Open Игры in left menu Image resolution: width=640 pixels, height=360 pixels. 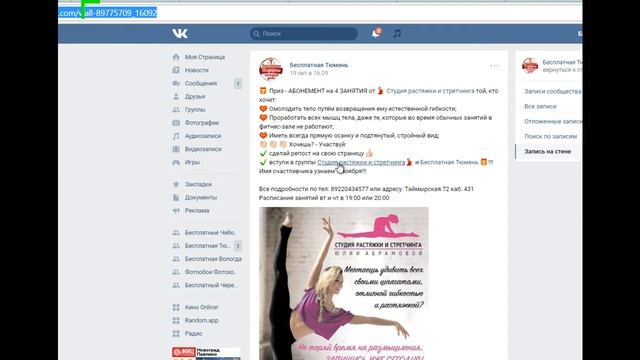tap(192, 162)
